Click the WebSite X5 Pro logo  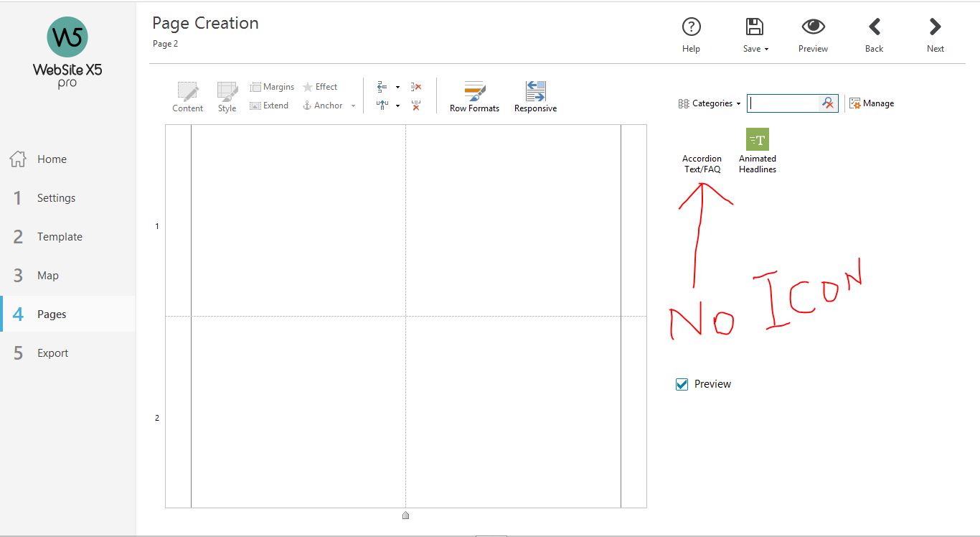point(67,52)
